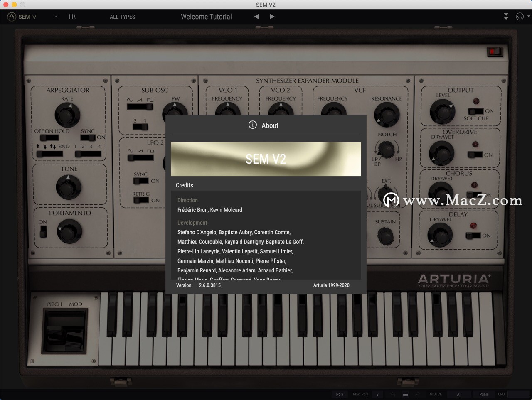Open the MIDI controller settings icon

520,17
